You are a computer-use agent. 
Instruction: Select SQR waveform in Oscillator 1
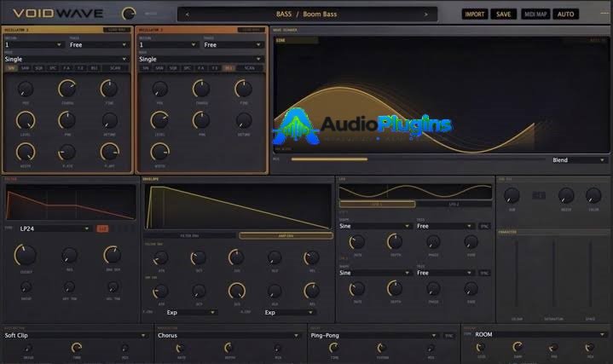tap(38, 68)
